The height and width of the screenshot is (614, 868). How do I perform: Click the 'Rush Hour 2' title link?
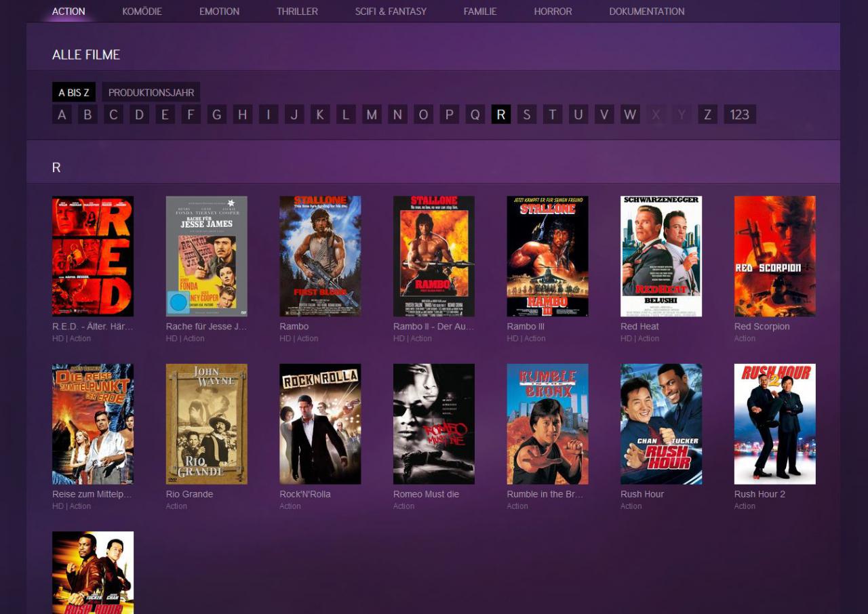click(x=759, y=494)
